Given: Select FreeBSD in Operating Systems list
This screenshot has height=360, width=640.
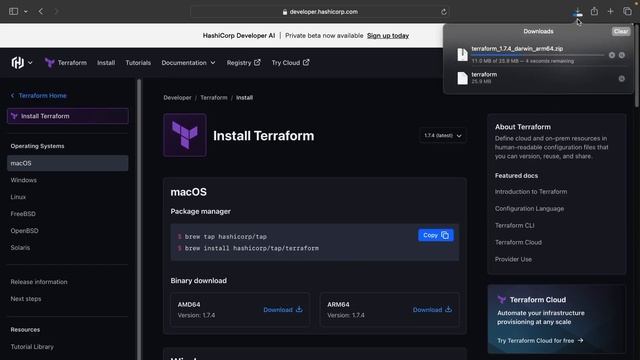Looking at the screenshot, I should (23, 214).
